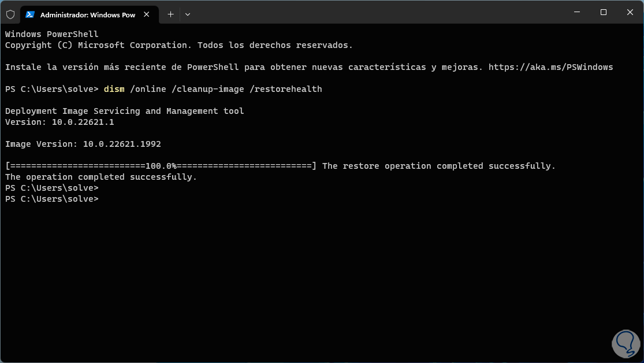Click the Image Version 10.0.22621.1992 line

pos(83,144)
